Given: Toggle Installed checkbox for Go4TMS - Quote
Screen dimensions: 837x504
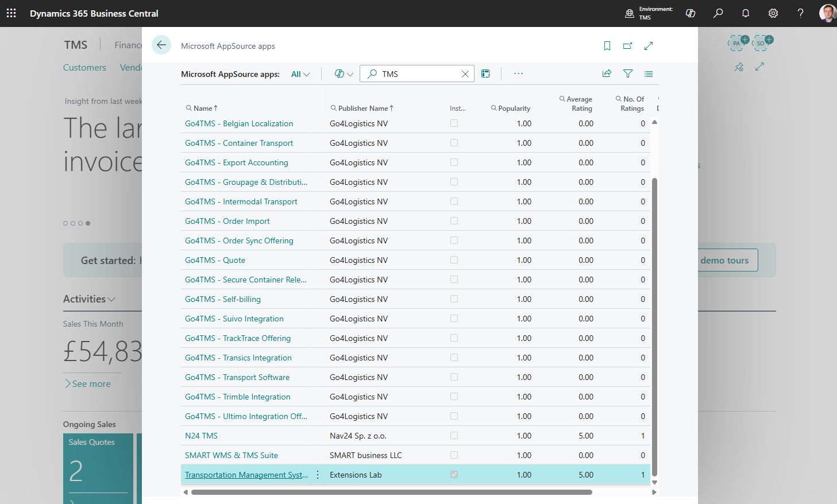Looking at the screenshot, I should pos(454,260).
